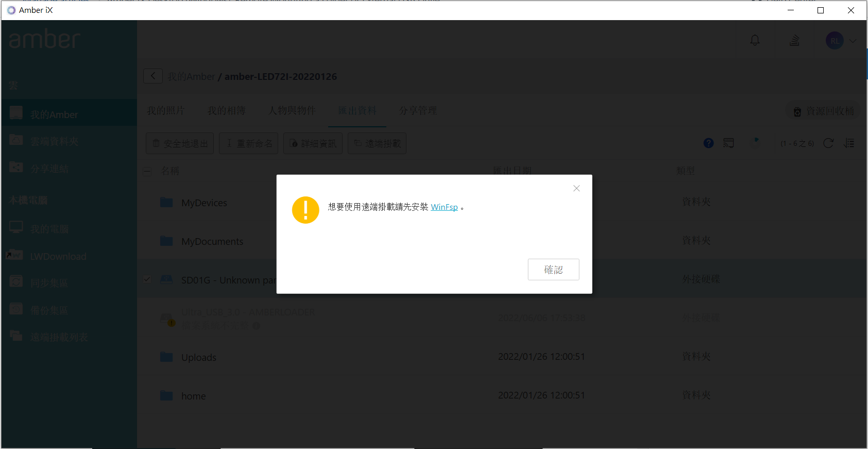The height and width of the screenshot is (449, 868).
Task: Open 我的電腦 in sidebar
Action: (x=49, y=229)
